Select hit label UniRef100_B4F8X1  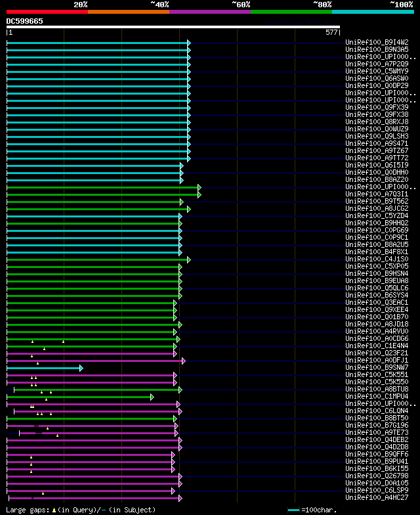pos(377,252)
